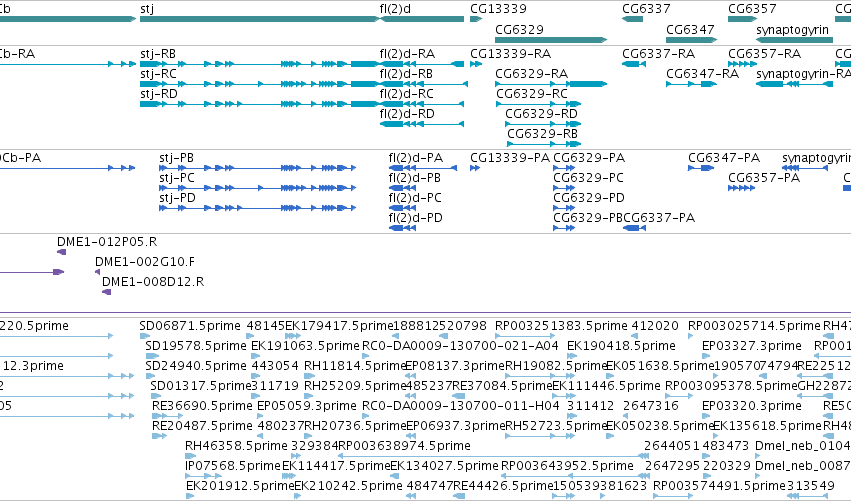This screenshot has width=851, height=501.
Task: Click CG6329-RA transcript label
Action: (531, 74)
